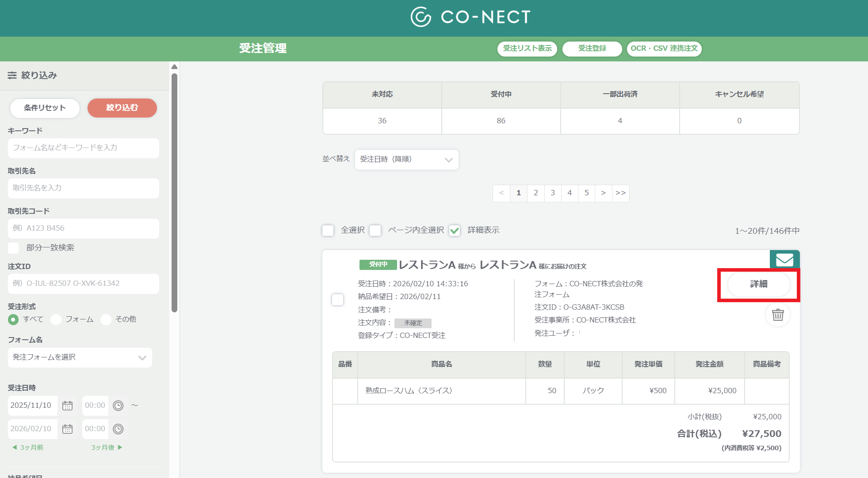The width and height of the screenshot is (868, 478).
Task: Click the キーワード input field
Action: pos(84,148)
